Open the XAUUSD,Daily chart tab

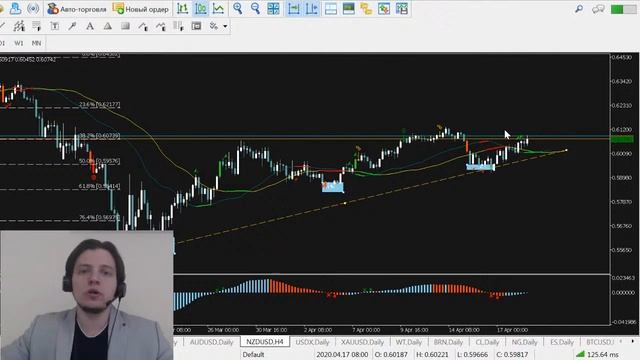coord(362,342)
